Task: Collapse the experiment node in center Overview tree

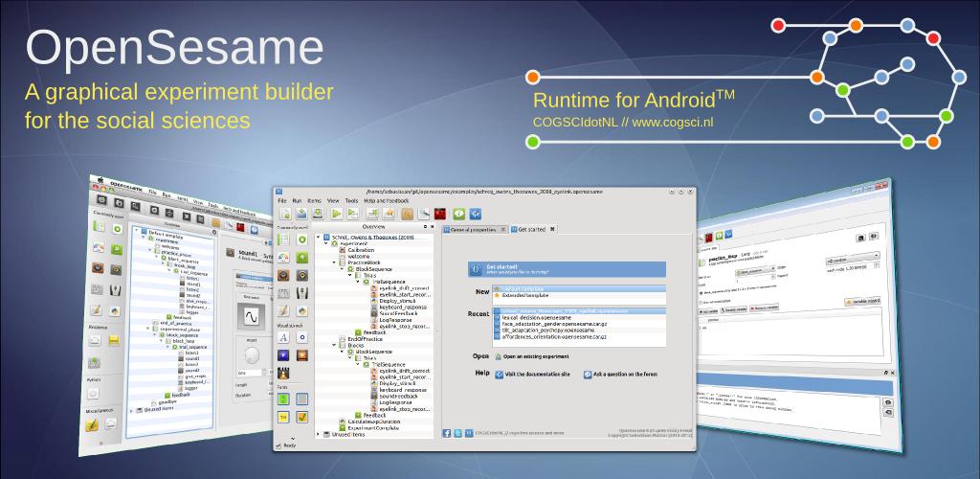Action: coord(325,243)
